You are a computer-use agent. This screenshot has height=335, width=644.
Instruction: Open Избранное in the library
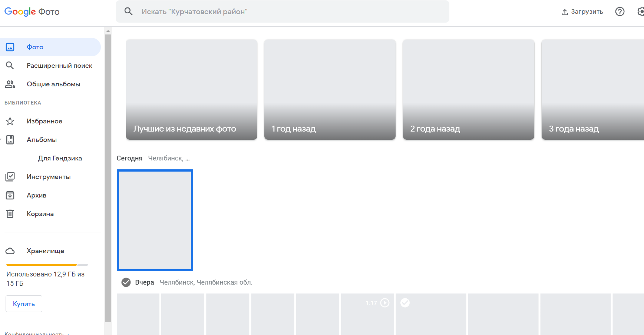(50, 121)
